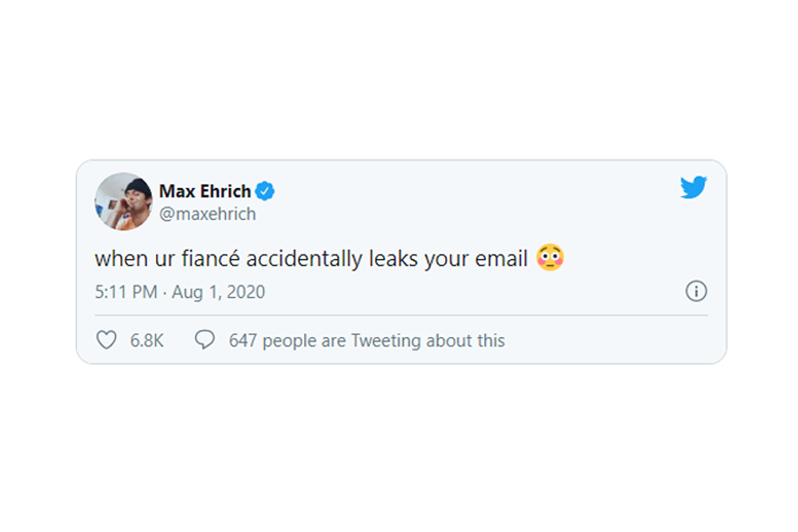This screenshot has width=798, height=532.
Task: Visit the @maxehrich handle link
Action: (x=207, y=214)
